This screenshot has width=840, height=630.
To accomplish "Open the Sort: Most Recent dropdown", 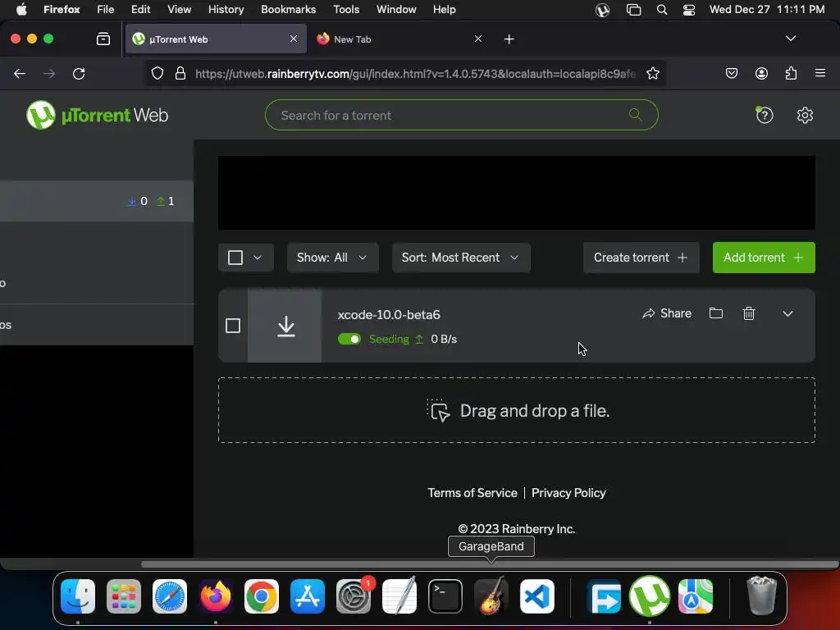I will point(461,258).
